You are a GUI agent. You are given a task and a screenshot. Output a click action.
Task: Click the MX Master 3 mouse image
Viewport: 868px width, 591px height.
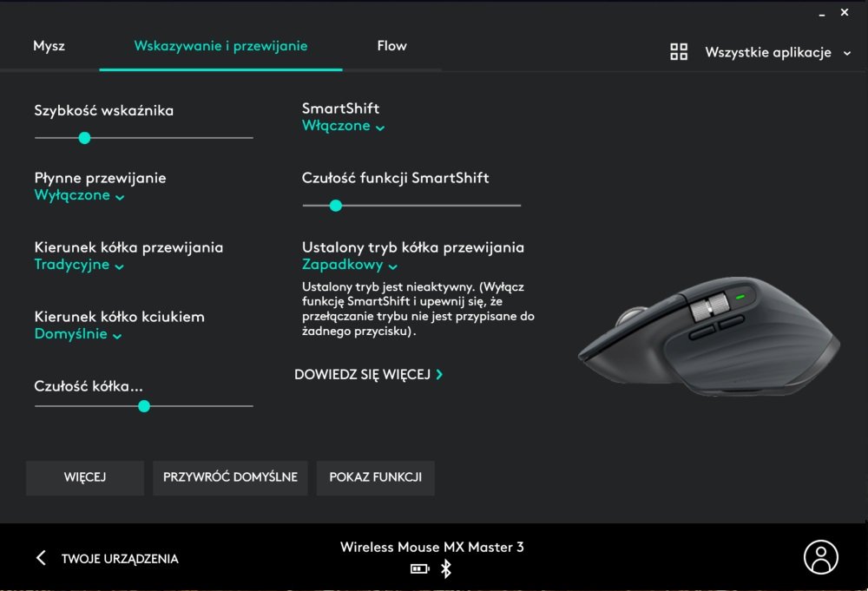coord(709,337)
